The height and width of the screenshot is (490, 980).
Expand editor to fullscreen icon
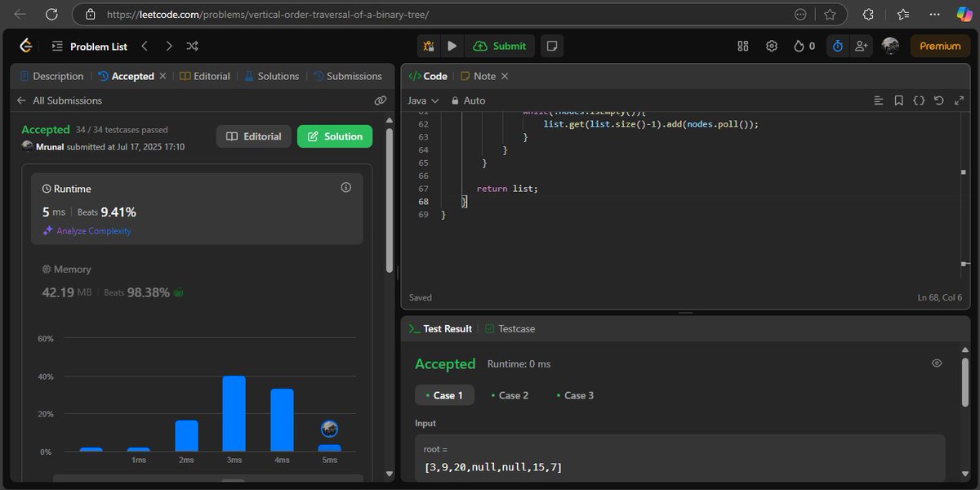[x=958, y=100]
